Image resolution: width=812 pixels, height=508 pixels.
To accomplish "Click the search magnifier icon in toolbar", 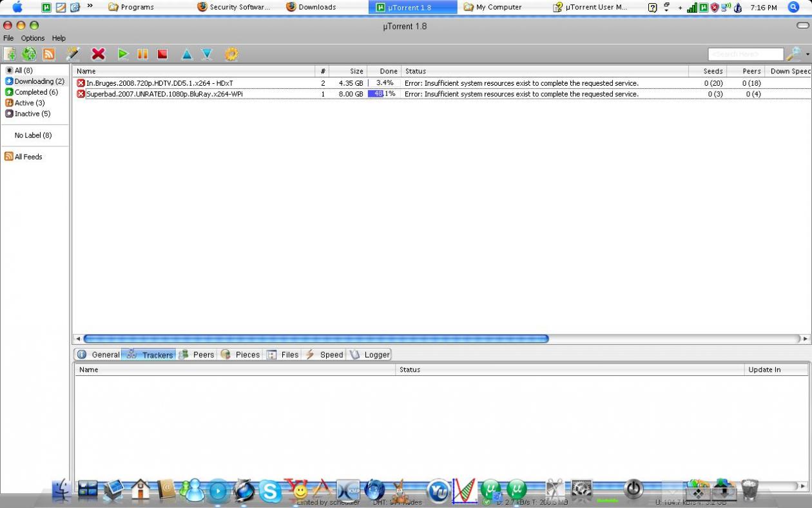I will (x=793, y=54).
